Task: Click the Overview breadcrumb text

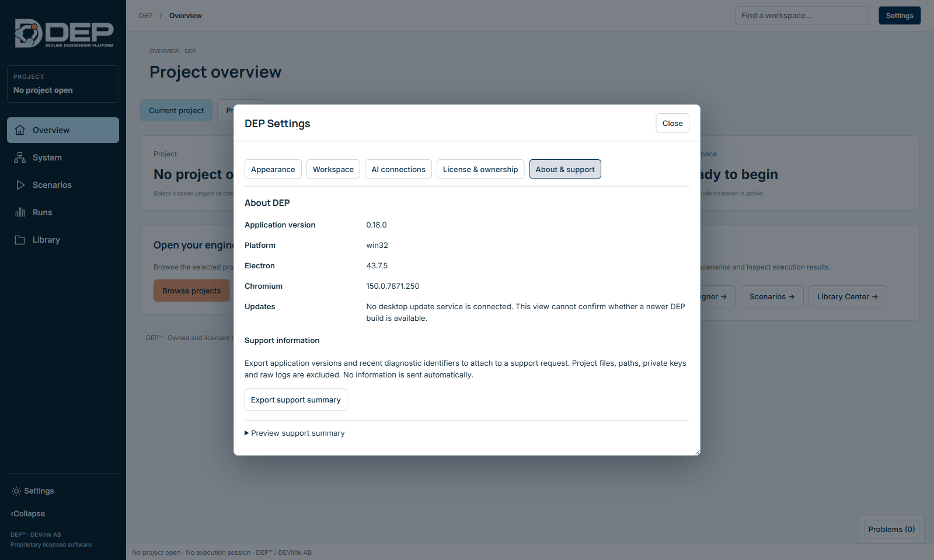Action: (186, 16)
